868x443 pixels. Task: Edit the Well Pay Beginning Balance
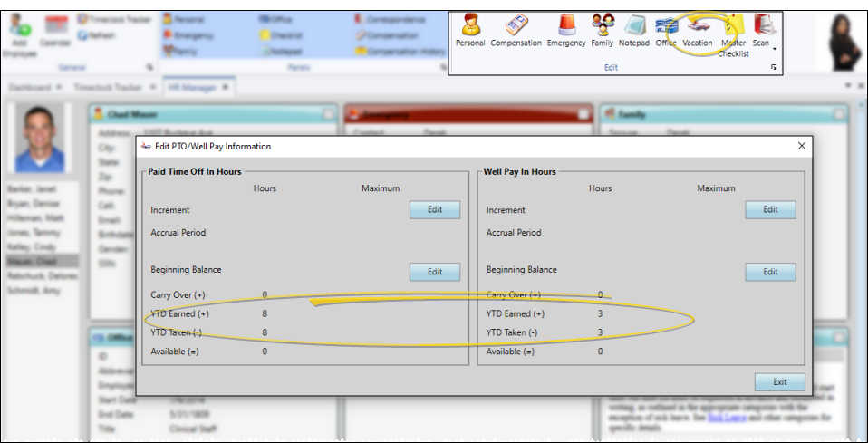click(x=769, y=272)
